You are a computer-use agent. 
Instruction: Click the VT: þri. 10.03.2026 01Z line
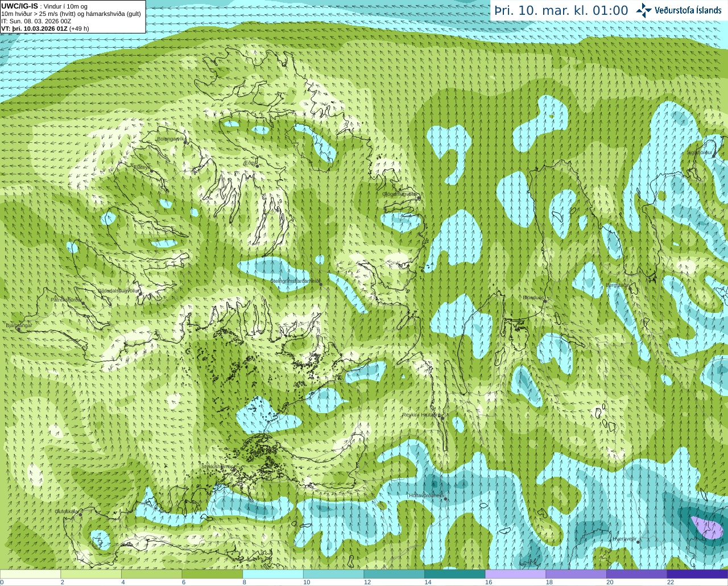tap(45, 28)
